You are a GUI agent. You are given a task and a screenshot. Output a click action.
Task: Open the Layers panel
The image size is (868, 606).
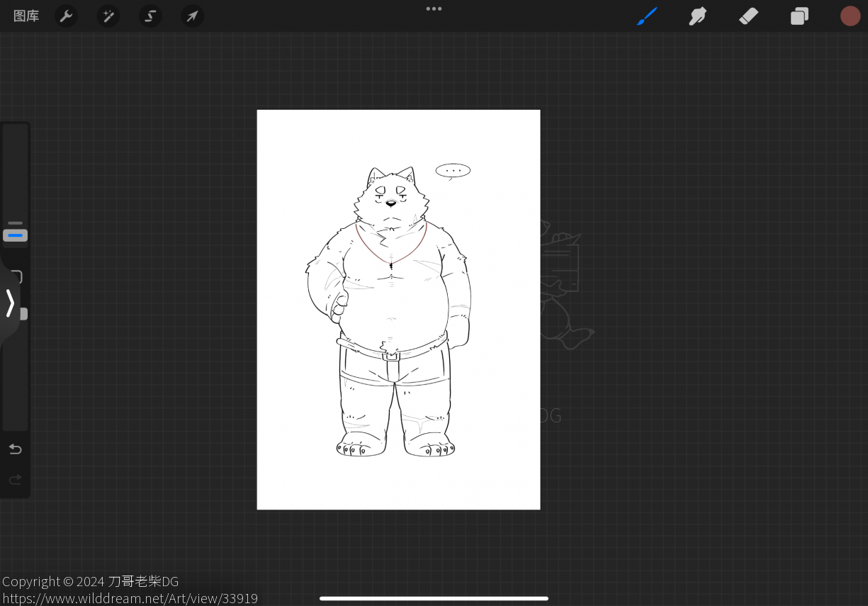click(800, 16)
